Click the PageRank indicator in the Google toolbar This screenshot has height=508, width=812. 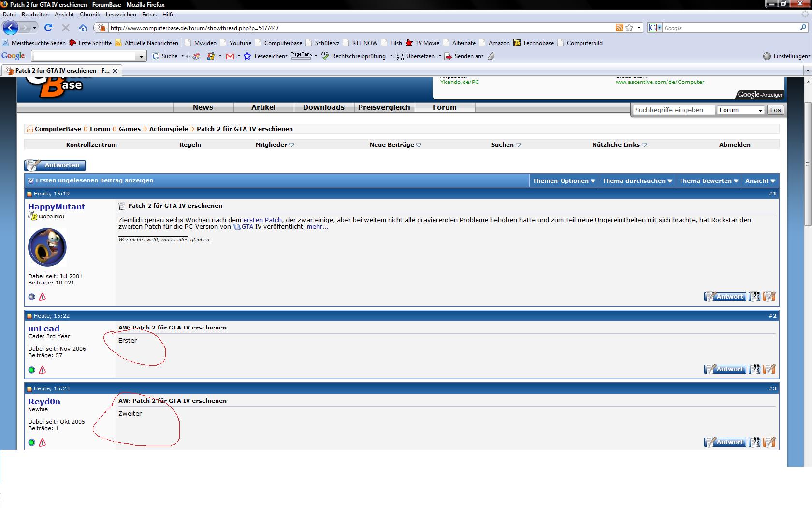click(x=301, y=55)
